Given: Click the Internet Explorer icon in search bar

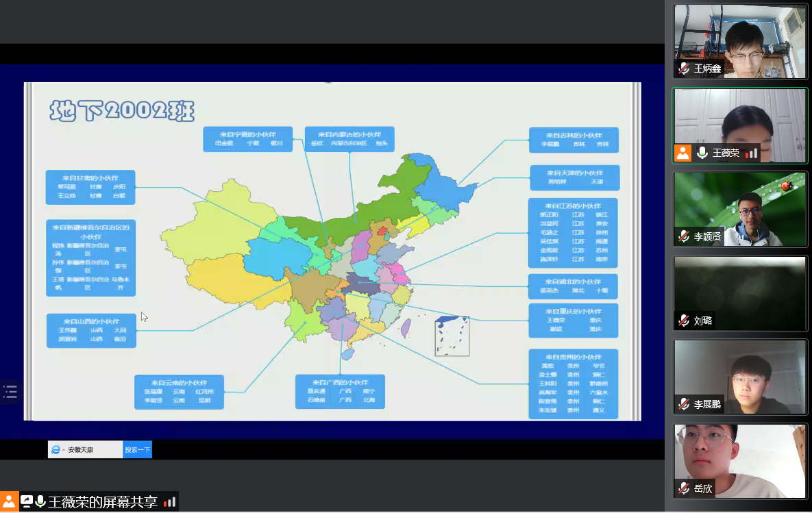Looking at the screenshot, I should coord(55,450).
